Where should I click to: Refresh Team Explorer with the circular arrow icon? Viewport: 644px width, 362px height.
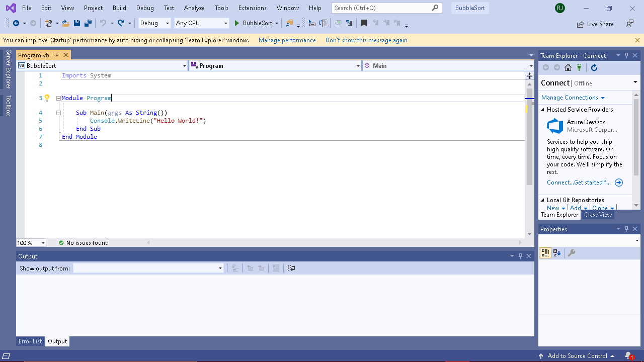pos(594,67)
